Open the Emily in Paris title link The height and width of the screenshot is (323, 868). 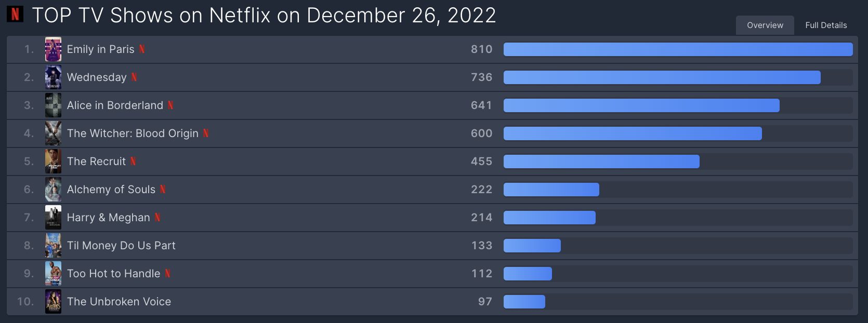coord(100,49)
